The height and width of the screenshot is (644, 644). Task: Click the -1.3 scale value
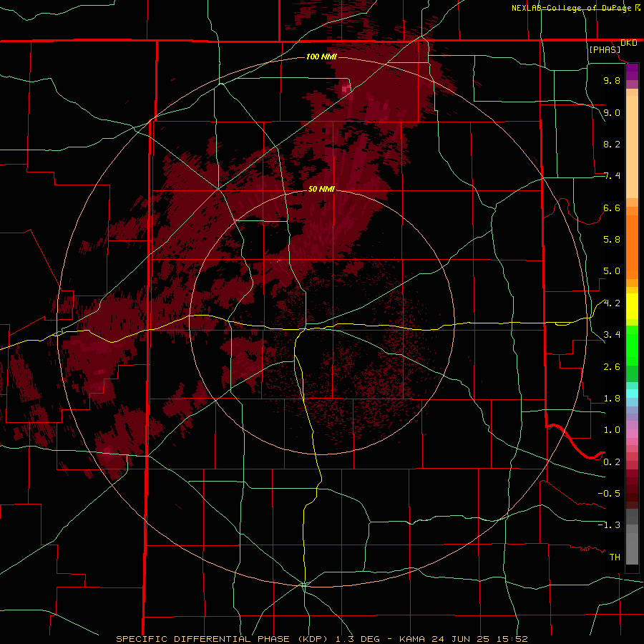pos(609,525)
